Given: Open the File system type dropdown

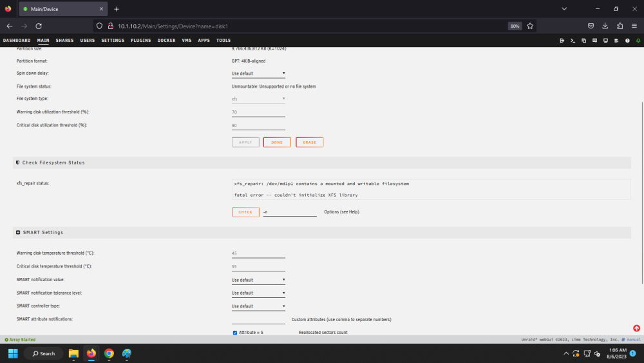Looking at the screenshot, I should click(258, 99).
